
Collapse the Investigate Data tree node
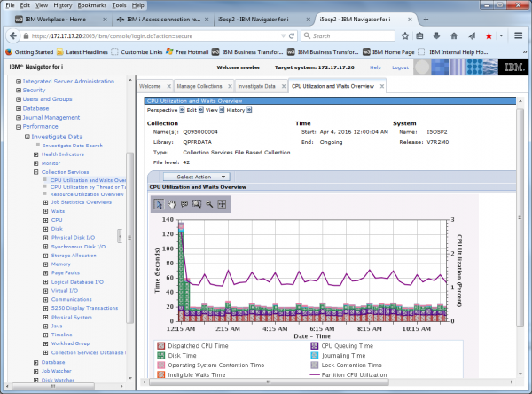coord(27,137)
